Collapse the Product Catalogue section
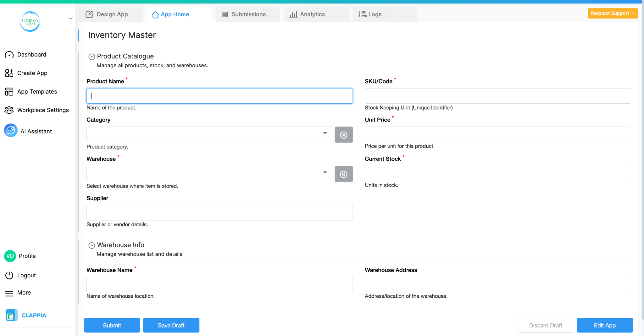Image resolution: width=644 pixels, height=336 pixels. click(x=92, y=57)
